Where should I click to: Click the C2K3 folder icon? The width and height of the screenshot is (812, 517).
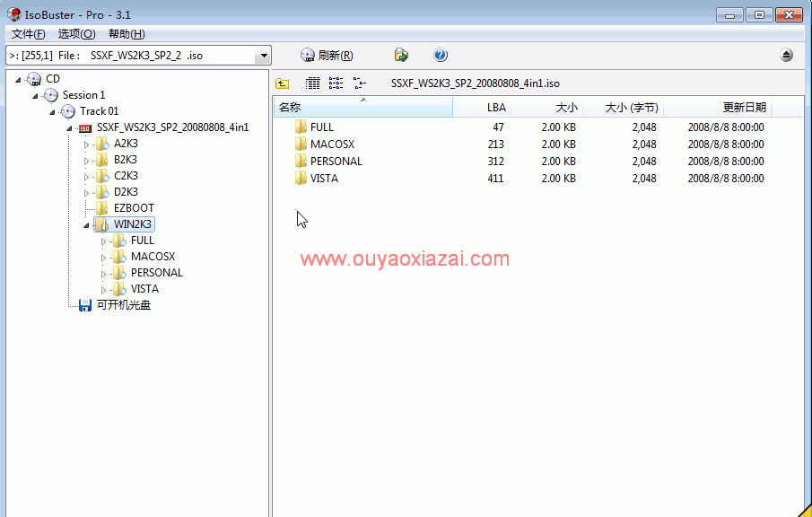pyautogui.click(x=102, y=176)
